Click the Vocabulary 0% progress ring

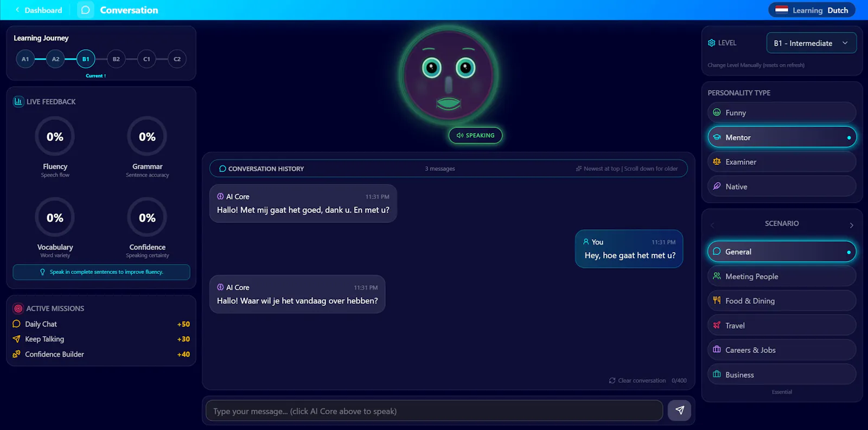pos(55,217)
